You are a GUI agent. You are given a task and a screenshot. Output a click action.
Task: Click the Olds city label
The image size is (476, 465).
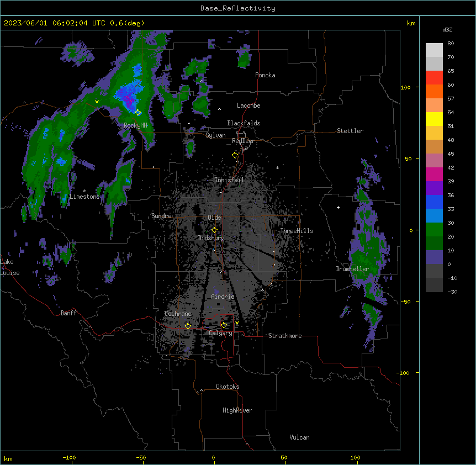point(214,218)
